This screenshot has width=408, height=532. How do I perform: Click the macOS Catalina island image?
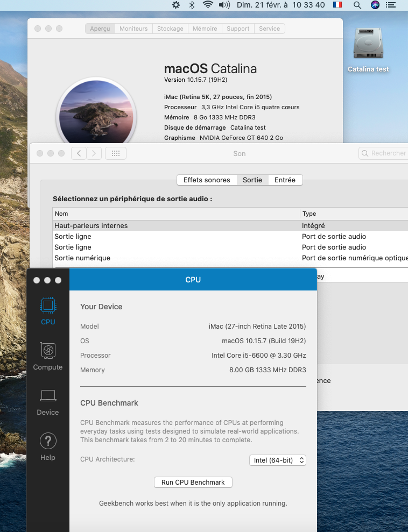96,112
